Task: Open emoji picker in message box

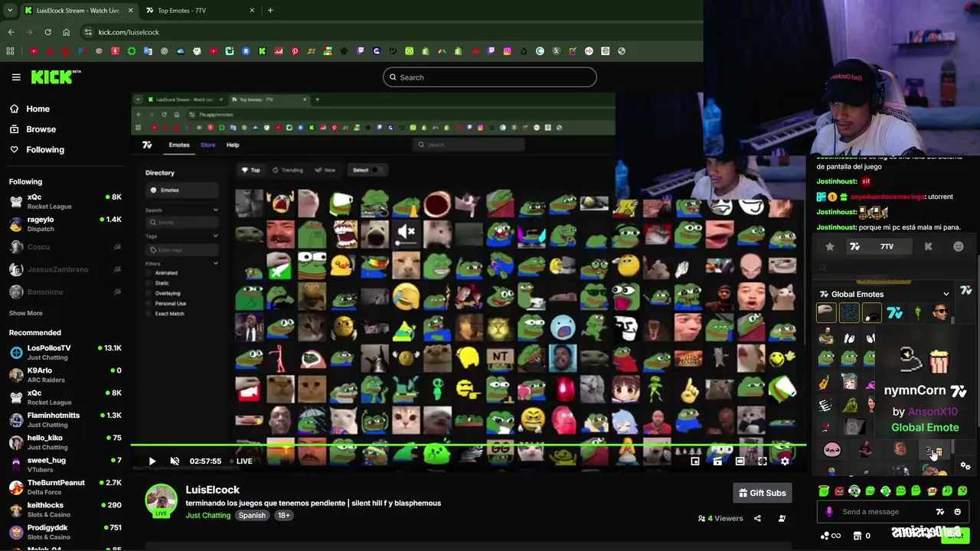Action: point(957,512)
